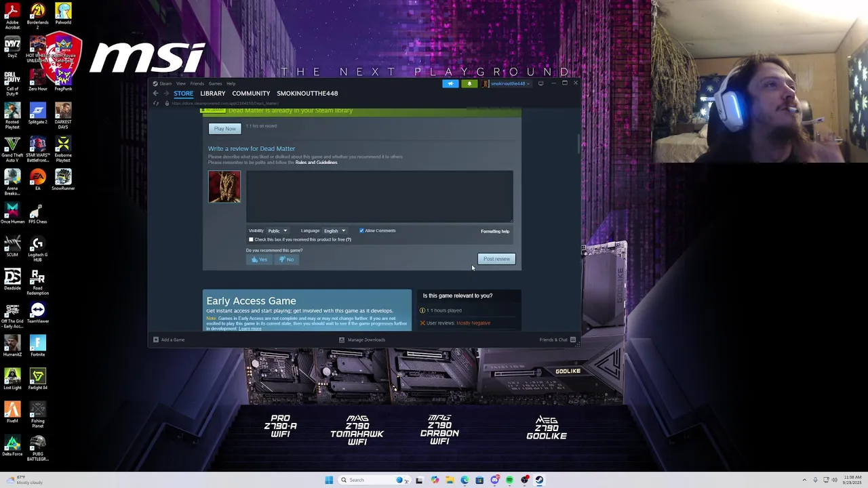Open Manage Downloads in Steam
The width and height of the screenshot is (868, 488).
[x=362, y=340]
